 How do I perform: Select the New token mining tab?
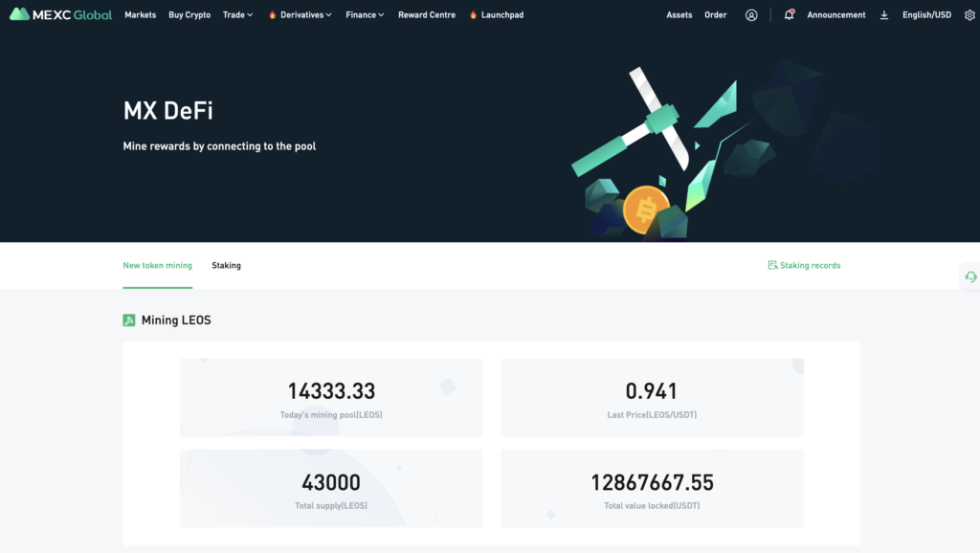point(157,265)
